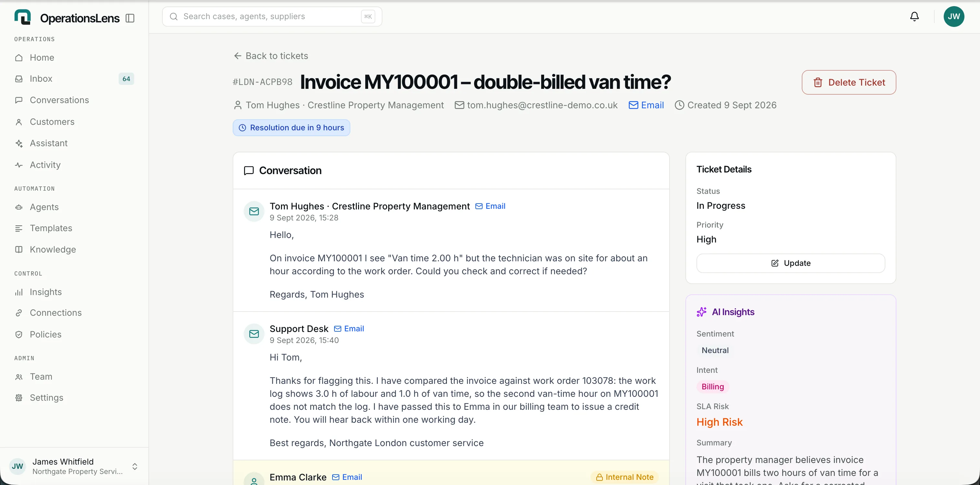The width and height of the screenshot is (980, 485).
Task: Open JW profile avatar top right
Action: [x=953, y=16]
